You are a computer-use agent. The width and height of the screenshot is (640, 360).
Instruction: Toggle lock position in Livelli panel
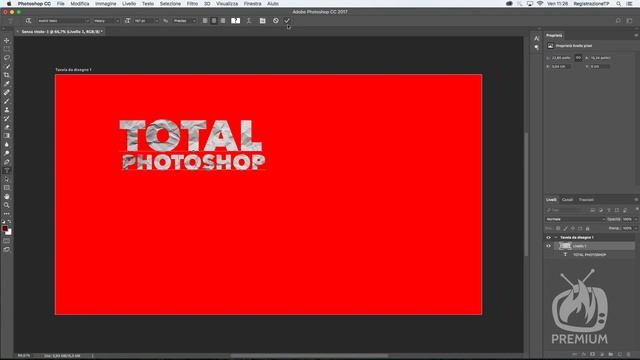click(573, 228)
